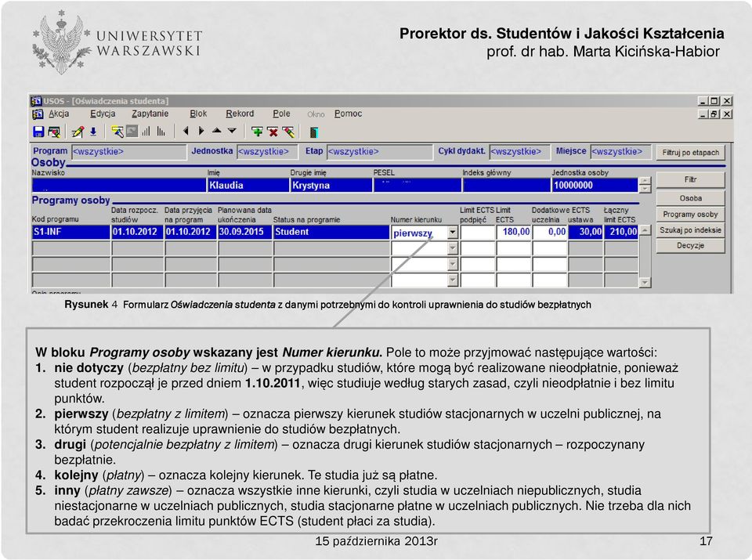The height and width of the screenshot is (560, 752).
Task: Open the Pomoc menu
Action: 348,114
